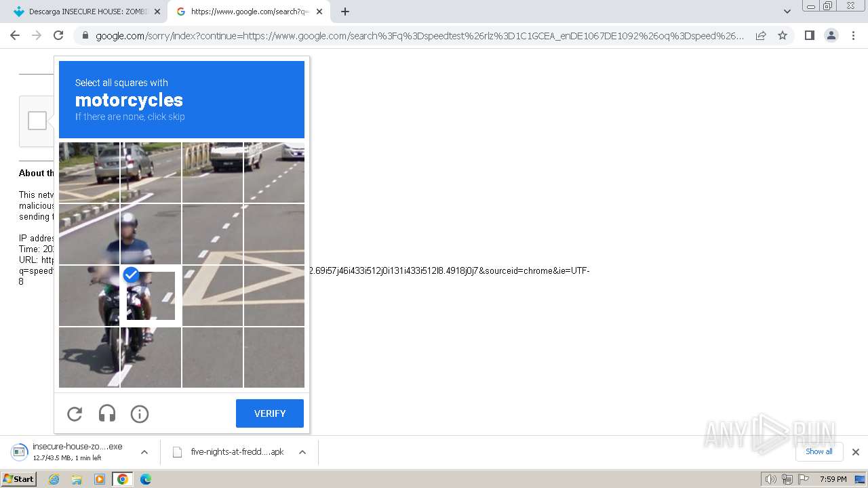Open Microsoft Edge from taskbar
The height and width of the screenshot is (488, 868).
click(x=146, y=479)
